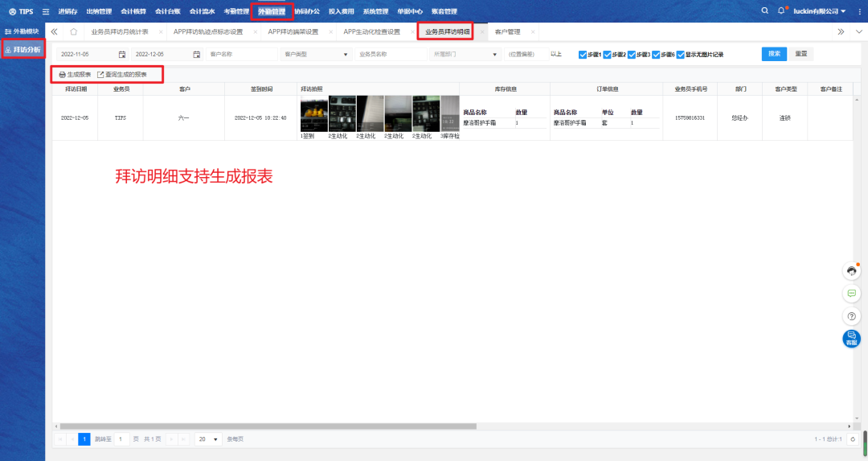
Task: Switch to the 客户管理 tab
Action: click(x=508, y=32)
